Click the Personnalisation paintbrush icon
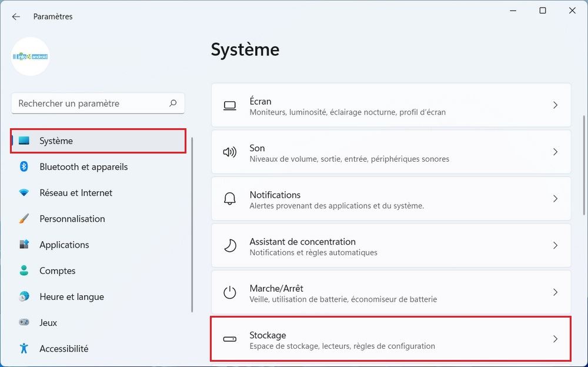This screenshot has height=367, width=588. (x=24, y=219)
